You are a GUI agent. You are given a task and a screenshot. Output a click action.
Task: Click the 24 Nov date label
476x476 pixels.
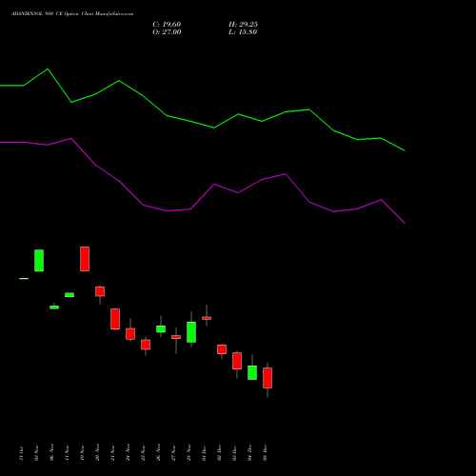coord(128,453)
